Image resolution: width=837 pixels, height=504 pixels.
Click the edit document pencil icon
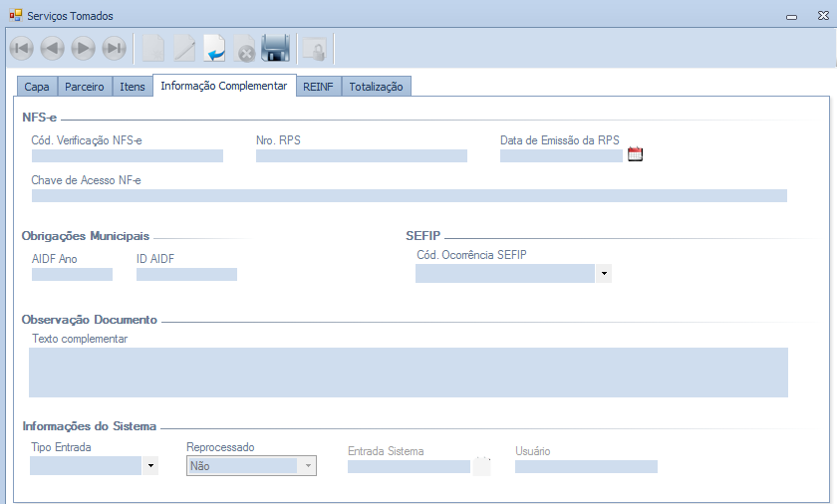click(x=184, y=48)
